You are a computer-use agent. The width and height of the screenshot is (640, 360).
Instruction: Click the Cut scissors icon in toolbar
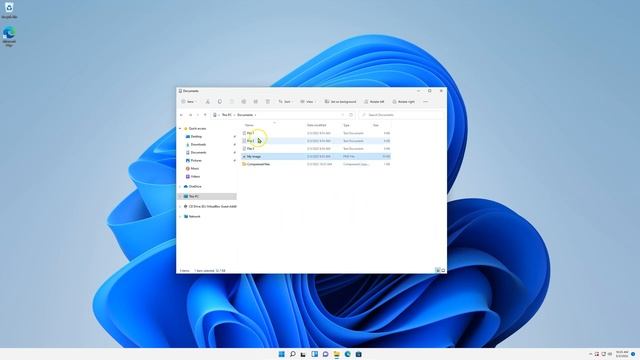tap(207, 102)
